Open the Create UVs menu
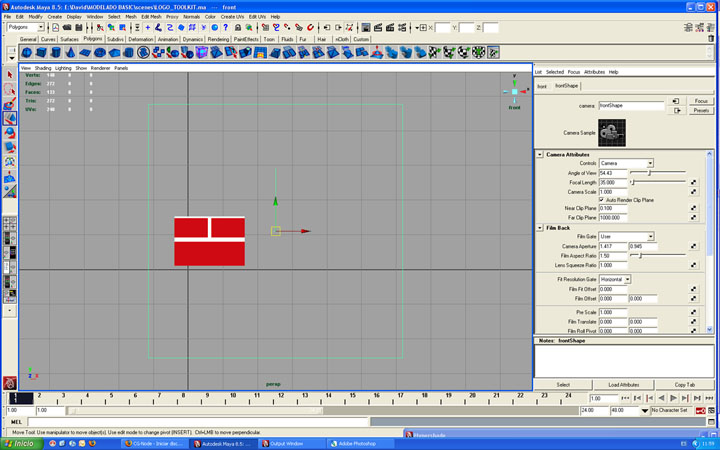 click(232, 17)
